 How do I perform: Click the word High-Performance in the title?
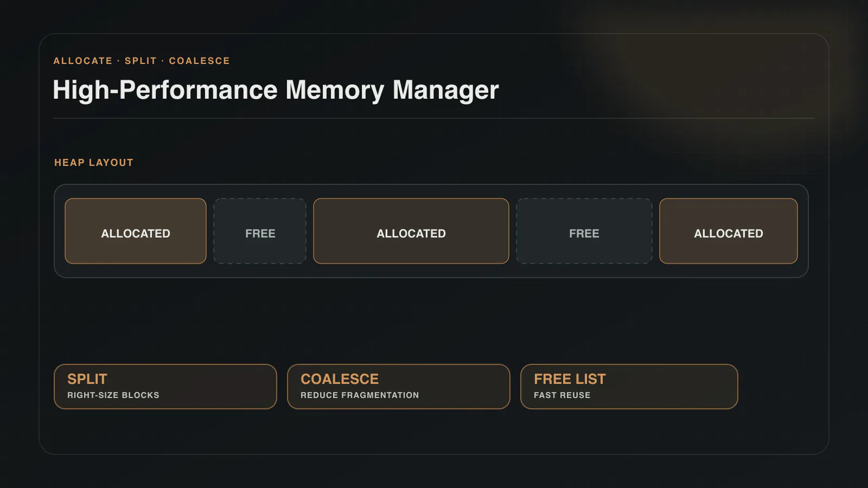(x=165, y=90)
